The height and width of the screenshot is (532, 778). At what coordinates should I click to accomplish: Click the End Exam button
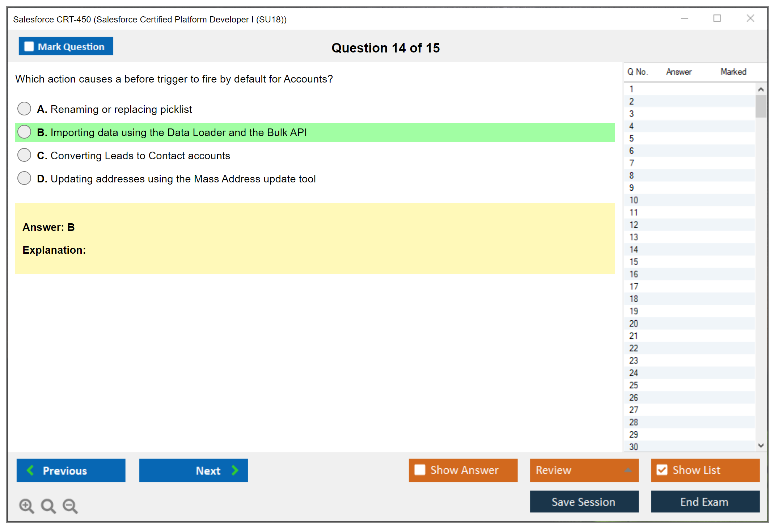[705, 502]
